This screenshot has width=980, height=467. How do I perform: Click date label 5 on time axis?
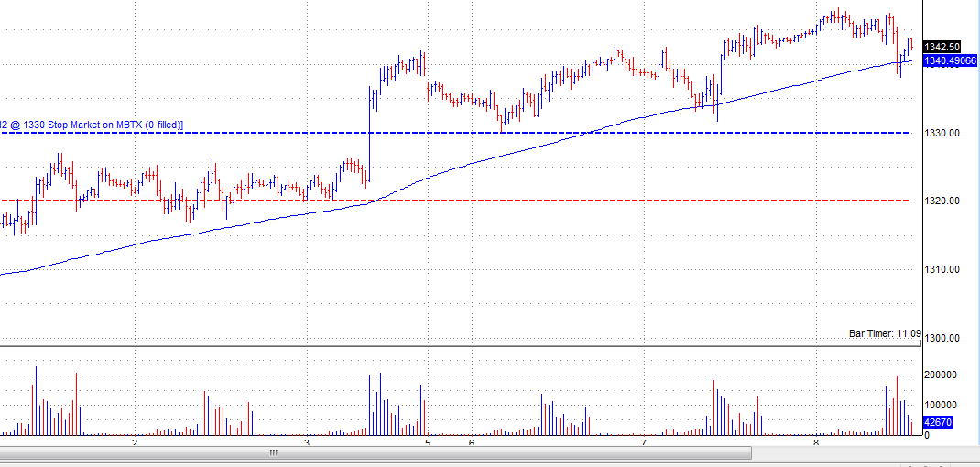click(428, 442)
